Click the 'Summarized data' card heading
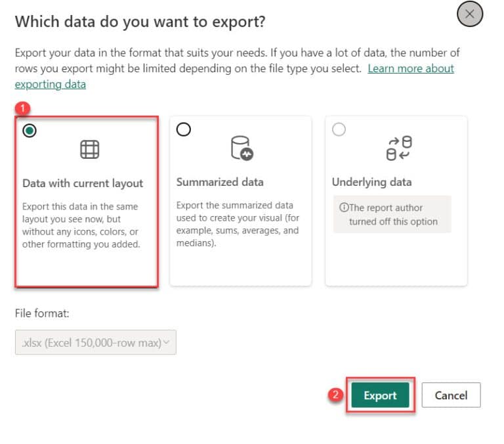The image size is (504, 444). pyautogui.click(x=220, y=182)
